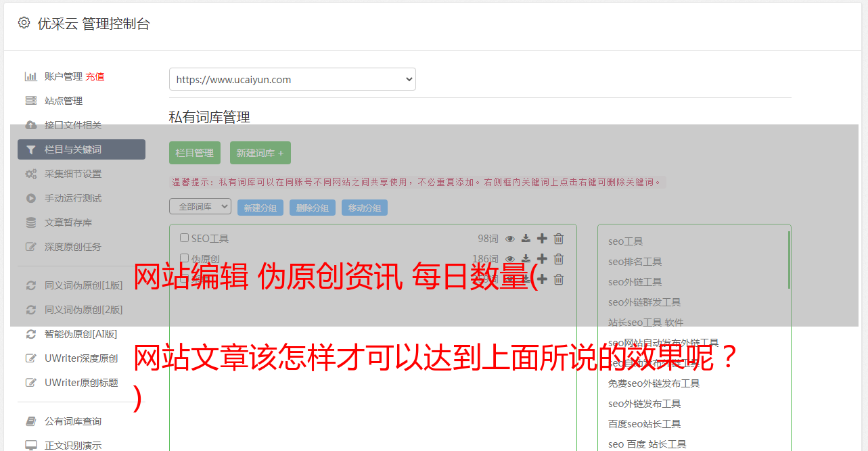The height and width of the screenshot is (451, 868).
Task: Click the keyword list's green scrollbar
Action: point(789,260)
